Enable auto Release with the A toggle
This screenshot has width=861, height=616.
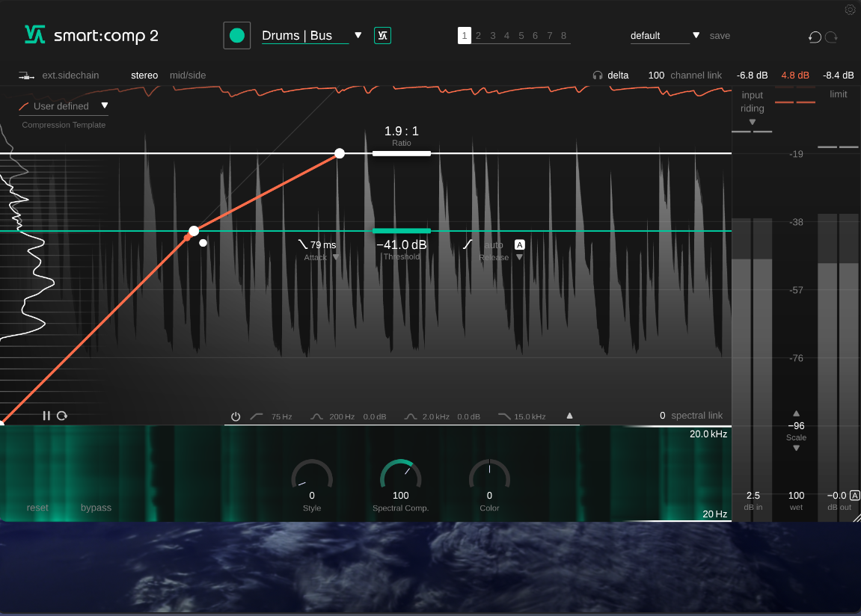pyautogui.click(x=519, y=244)
